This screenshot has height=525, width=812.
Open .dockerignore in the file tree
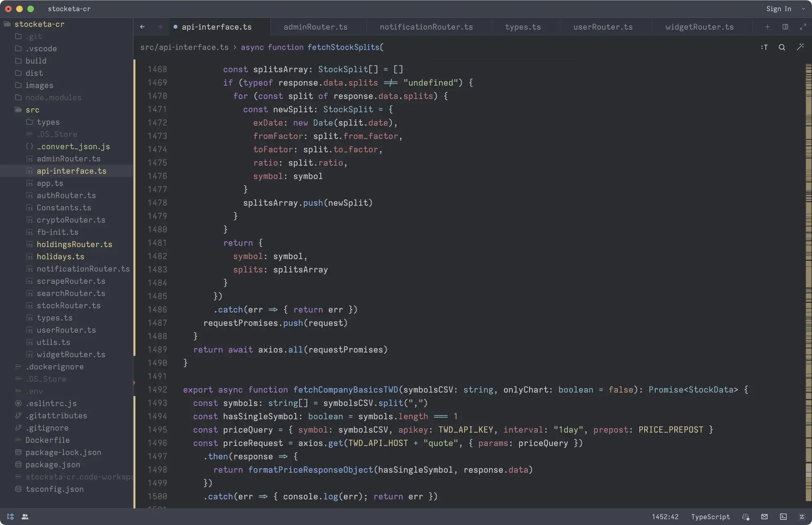pos(54,367)
